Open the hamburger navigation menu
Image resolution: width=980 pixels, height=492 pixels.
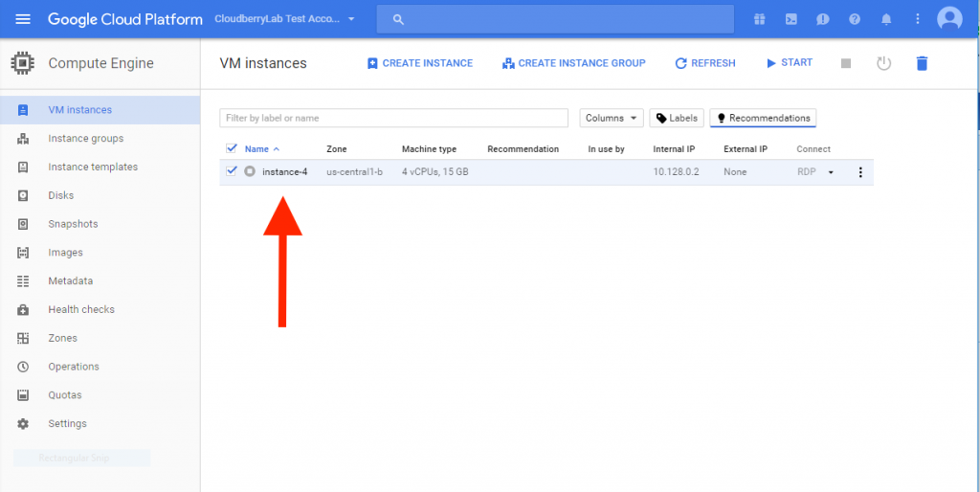[x=23, y=19]
